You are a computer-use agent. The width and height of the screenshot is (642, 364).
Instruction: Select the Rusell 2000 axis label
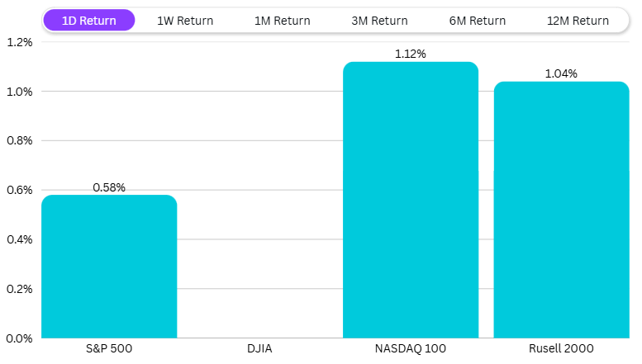coord(561,349)
